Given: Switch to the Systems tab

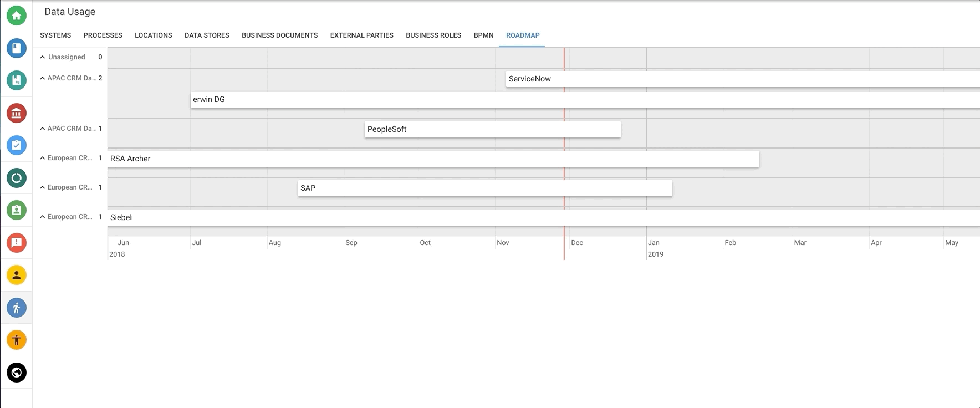Looking at the screenshot, I should click(x=55, y=35).
